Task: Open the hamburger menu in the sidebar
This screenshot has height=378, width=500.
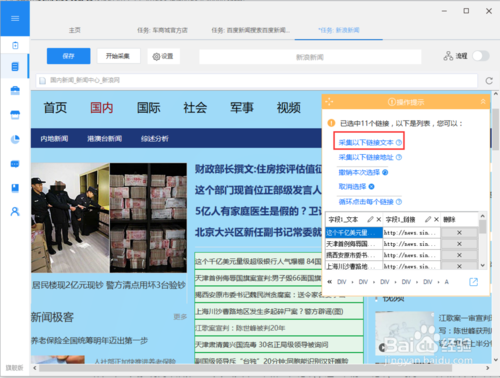Action: [x=15, y=18]
